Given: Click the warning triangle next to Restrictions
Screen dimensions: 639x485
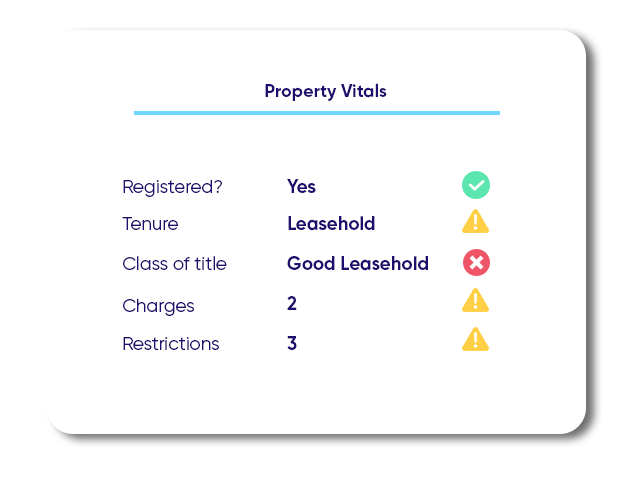Looking at the screenshot, I should click(x=475, y=339).
